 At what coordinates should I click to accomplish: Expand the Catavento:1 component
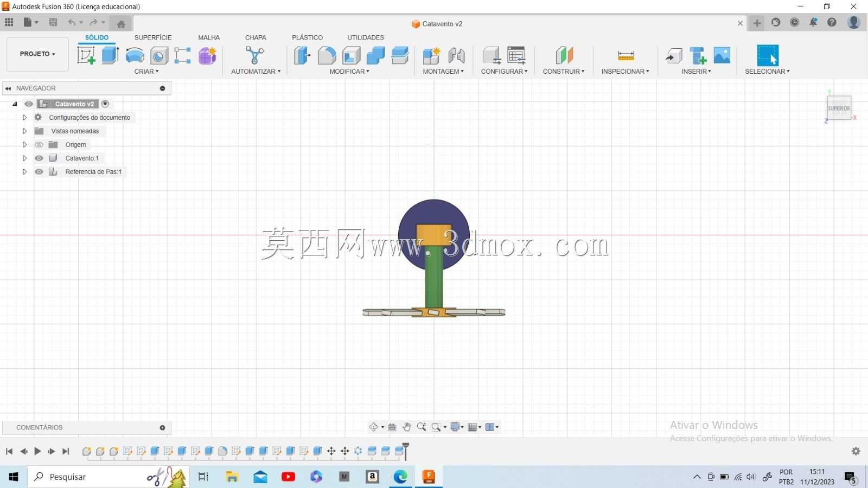[x=24, y=158]
